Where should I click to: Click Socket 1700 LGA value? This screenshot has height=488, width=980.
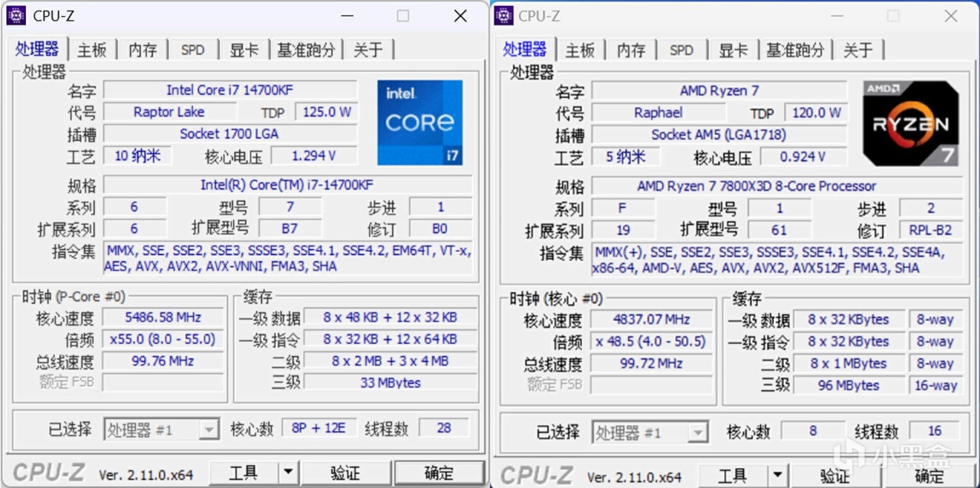(x=230, y=134)
